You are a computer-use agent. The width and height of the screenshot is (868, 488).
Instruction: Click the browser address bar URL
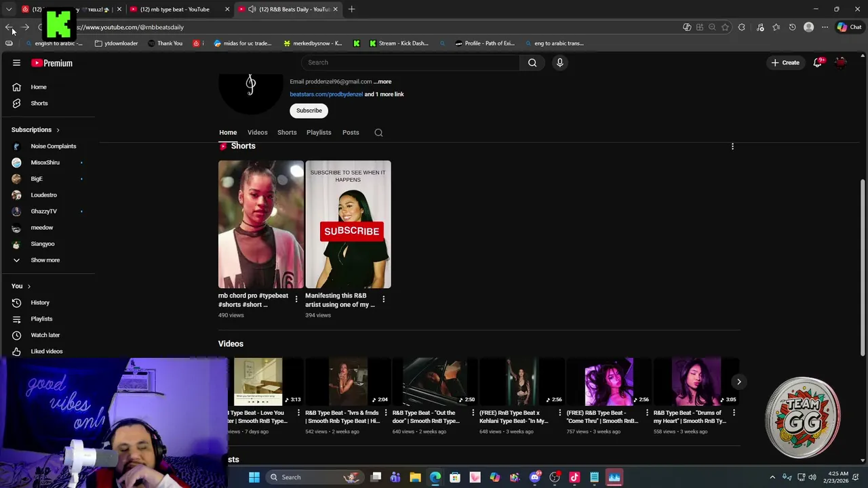[x=129, y=27]
